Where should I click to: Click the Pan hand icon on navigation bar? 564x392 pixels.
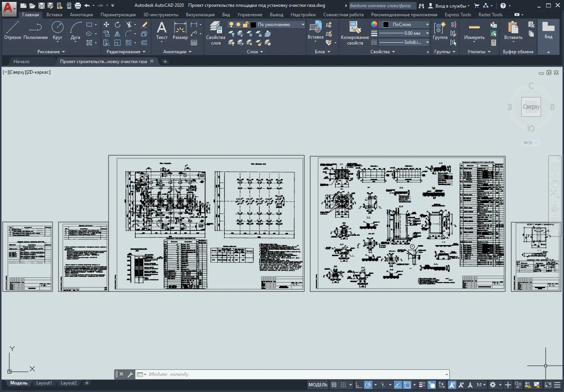coord(555,183)
